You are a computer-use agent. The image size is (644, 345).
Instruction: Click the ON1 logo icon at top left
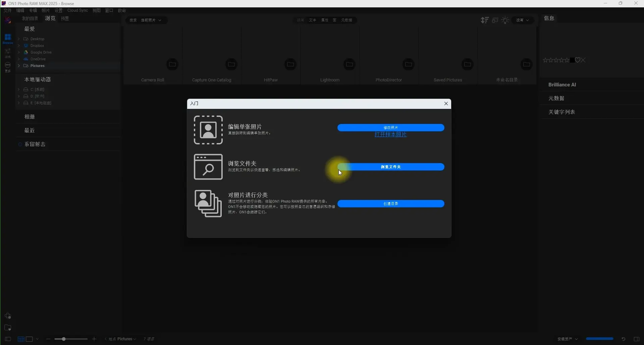[8, 21]
